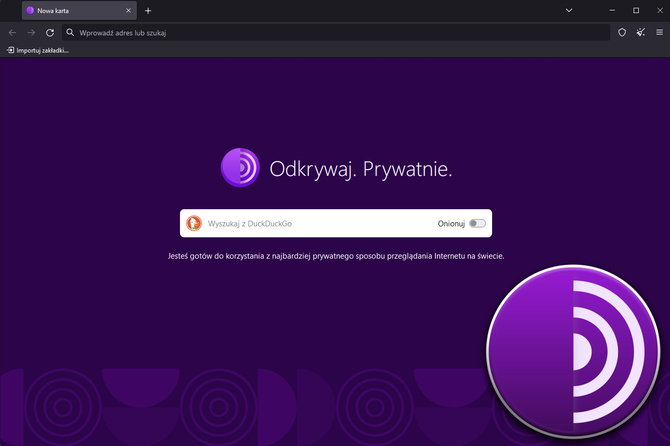Select the Nowa karta tab
This screenshot has width=670, height=446.
point(79,11)
